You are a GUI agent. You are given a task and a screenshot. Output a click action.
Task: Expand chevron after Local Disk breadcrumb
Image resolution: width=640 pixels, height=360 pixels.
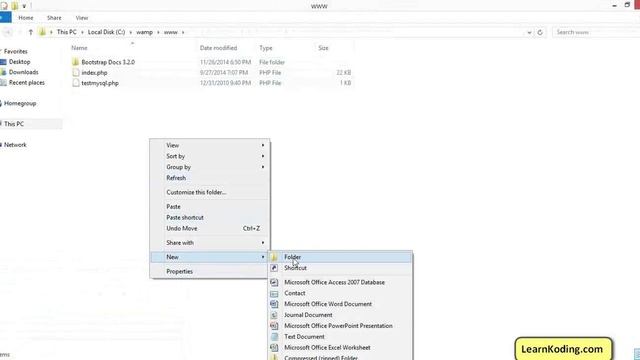(131, 32)
